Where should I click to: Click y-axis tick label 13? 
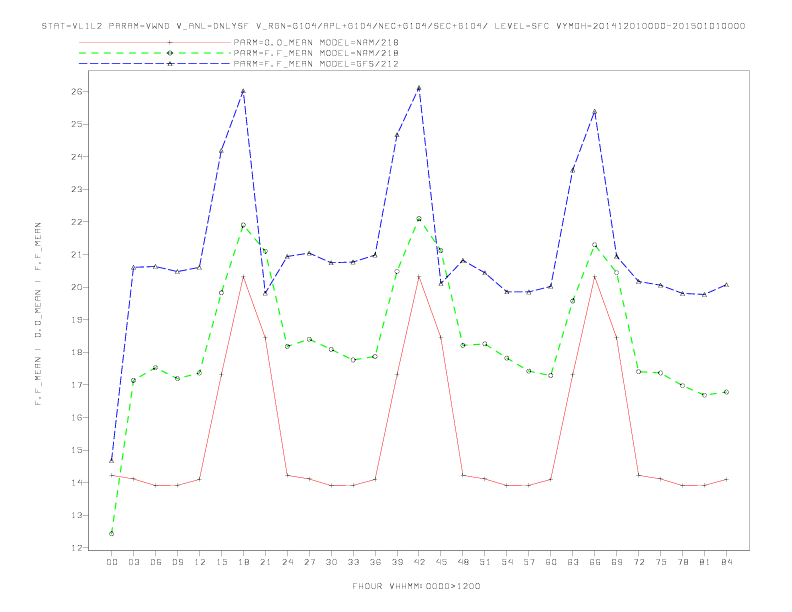tap(77, 516)
